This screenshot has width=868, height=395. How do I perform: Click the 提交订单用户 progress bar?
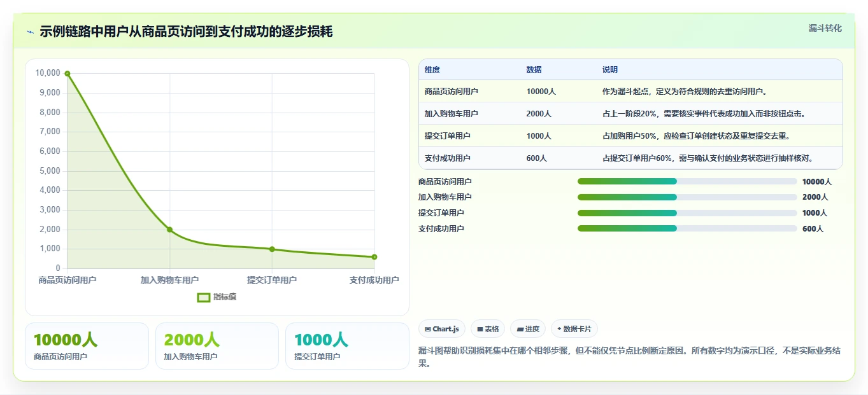[x=687, y=213]
